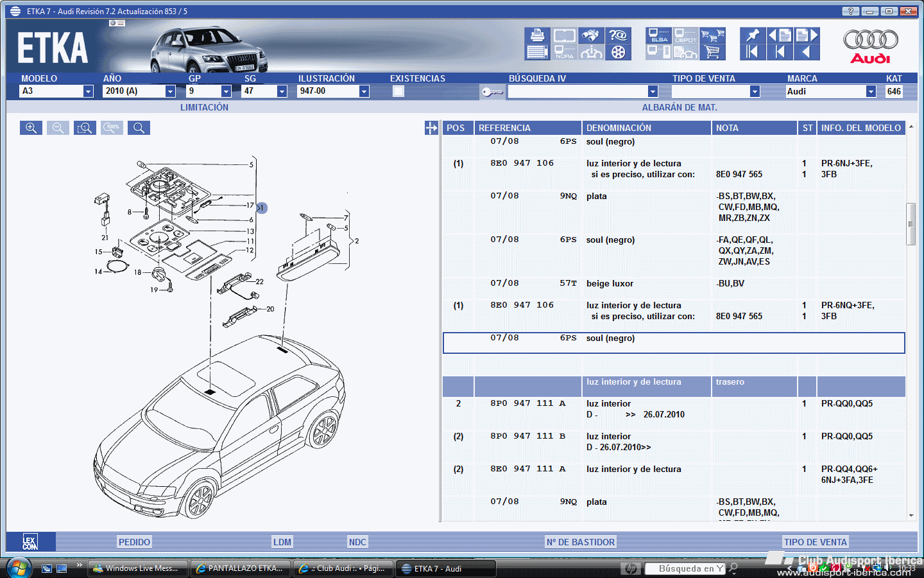Click part number 2 in the illustration
Screen dimensions: 924x578
pos(357,241)
